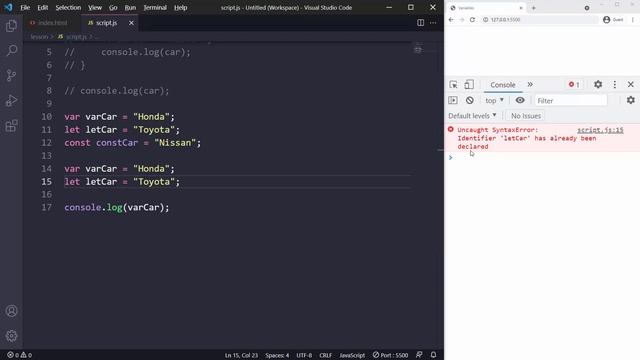Open the Extensions view
This screenshot has height=360, width=640.
11,126
